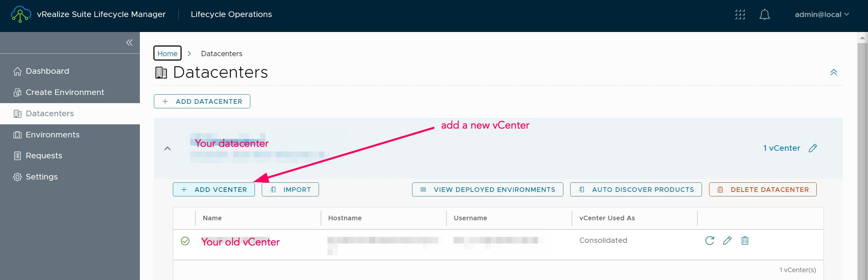Edit the vCenter row with pencil icon
The height and width of the screenshot is (280, 868).
tap(727, 241)
